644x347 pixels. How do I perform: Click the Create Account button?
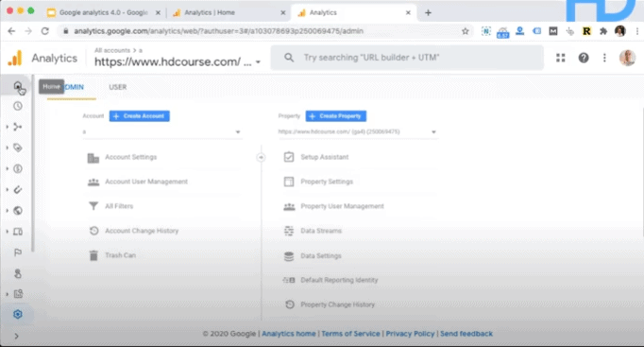(x=139, y=116)
